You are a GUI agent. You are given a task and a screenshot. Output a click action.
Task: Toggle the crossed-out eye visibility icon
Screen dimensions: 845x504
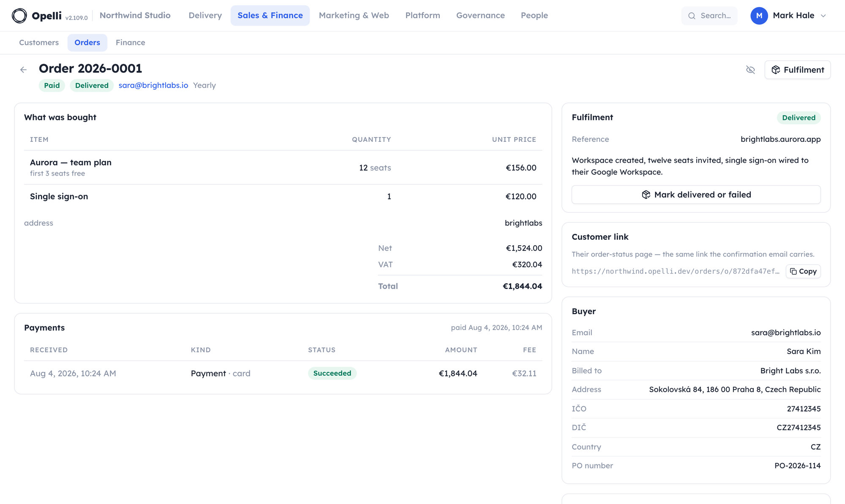click(x=750, y=70)
